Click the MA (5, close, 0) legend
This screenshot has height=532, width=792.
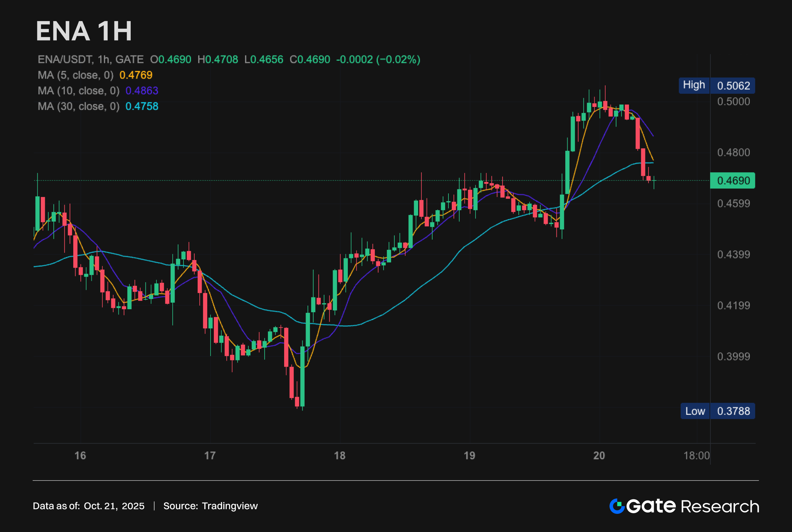(x=75, y=75)
